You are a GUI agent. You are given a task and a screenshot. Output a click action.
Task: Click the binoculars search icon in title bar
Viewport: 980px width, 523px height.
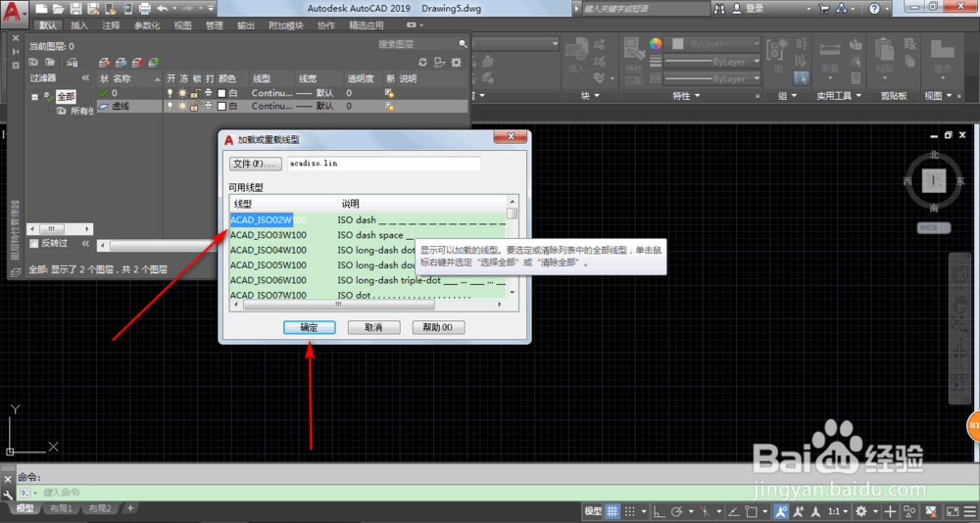point(719,9)
